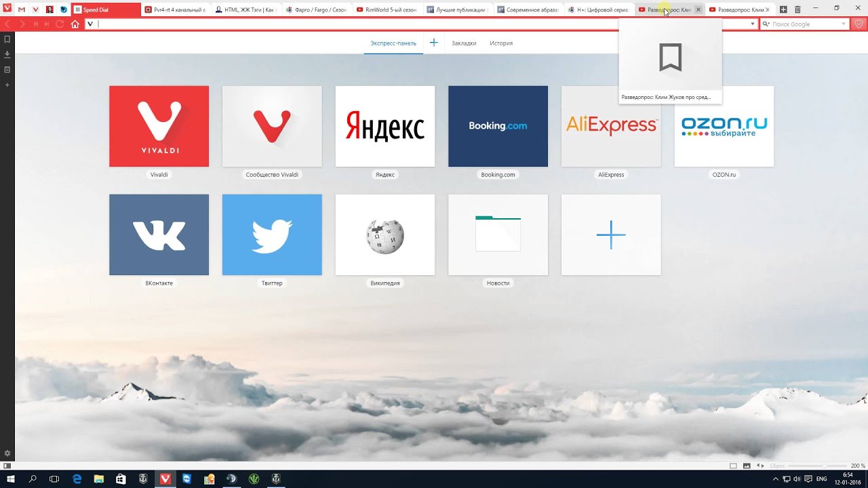Open the ВКонтакте speed dial tile
The height and width of the screenshot is (488, 868).
click(x=159, y=235)
